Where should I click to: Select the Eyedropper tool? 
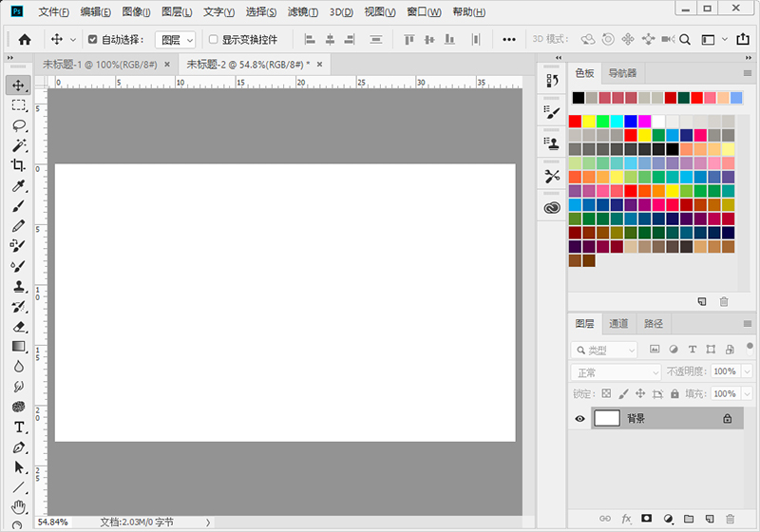tap(19, 186)
